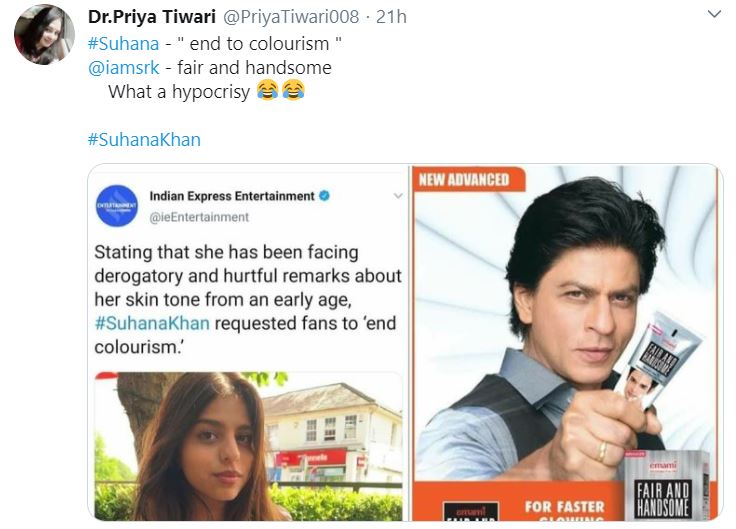
Task: Click the verified badge beside Indian Express Entertainment
Action: tap(325, 197)
